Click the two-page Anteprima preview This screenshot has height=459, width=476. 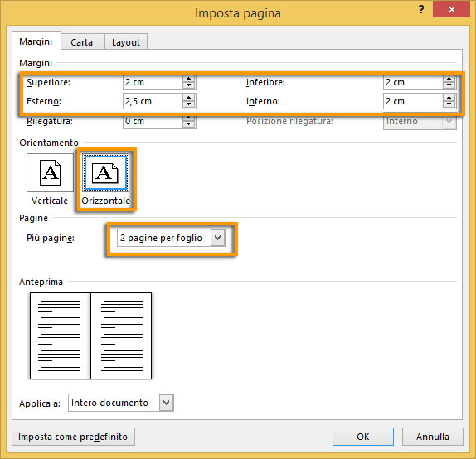click(90, 336)
